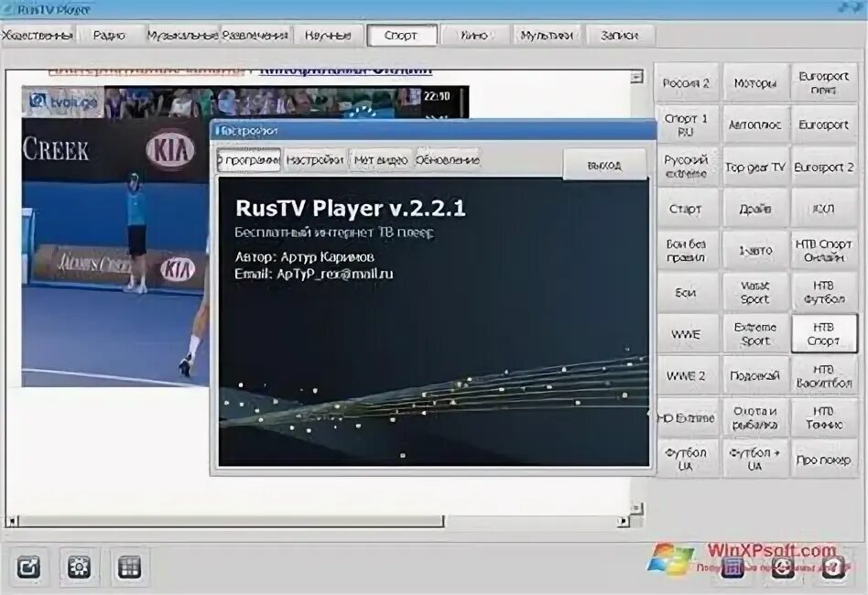The image size is (868, 595).
Task: Choose the Автоплюс channel
Action: tap(755, 125)
